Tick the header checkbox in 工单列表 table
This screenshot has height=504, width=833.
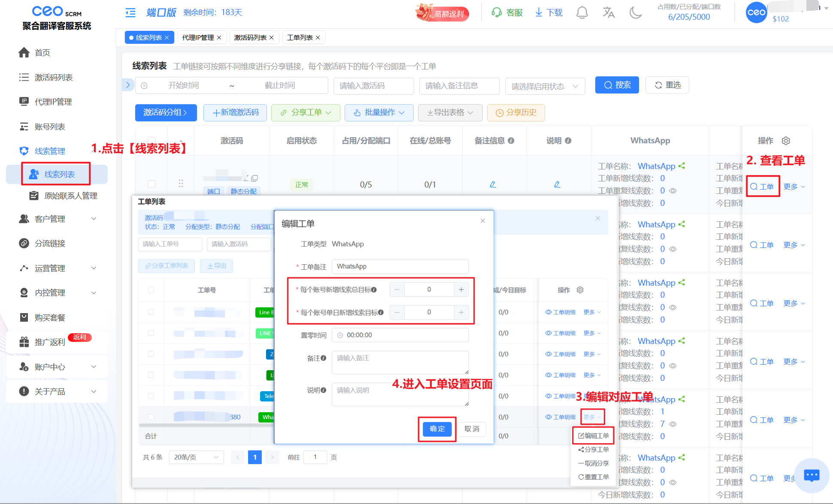coord(151,290)
